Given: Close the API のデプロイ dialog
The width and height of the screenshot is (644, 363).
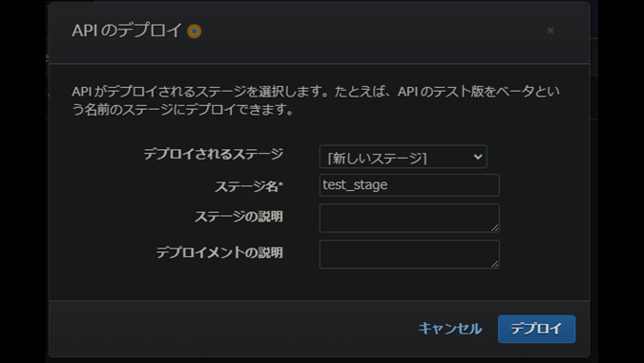Looking at the screenshot, I should click(551, 31).
